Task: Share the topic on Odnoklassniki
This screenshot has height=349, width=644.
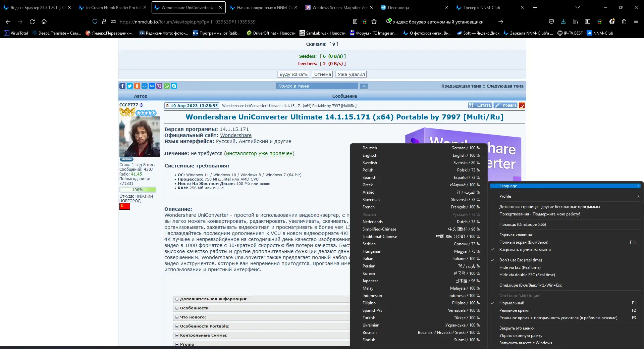Action: (x=137, y=86)
